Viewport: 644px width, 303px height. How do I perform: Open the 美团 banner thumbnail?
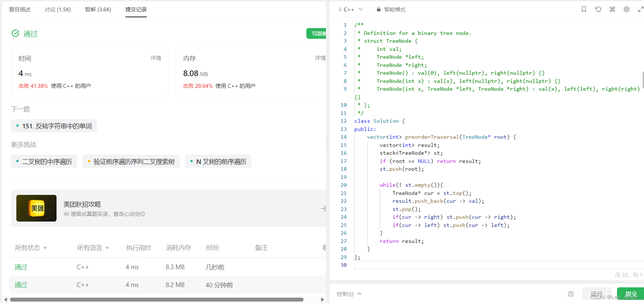click(36, 208)
